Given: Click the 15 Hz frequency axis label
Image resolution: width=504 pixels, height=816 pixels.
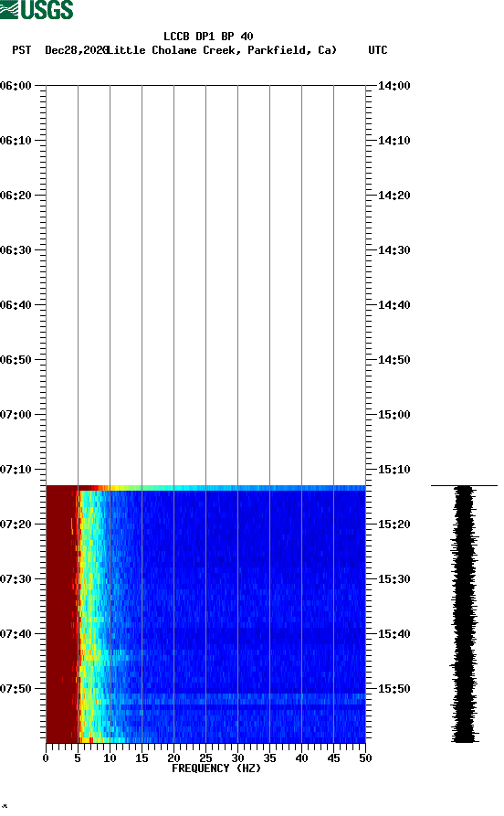Looking at the screenshot, I should pos(142,758).
